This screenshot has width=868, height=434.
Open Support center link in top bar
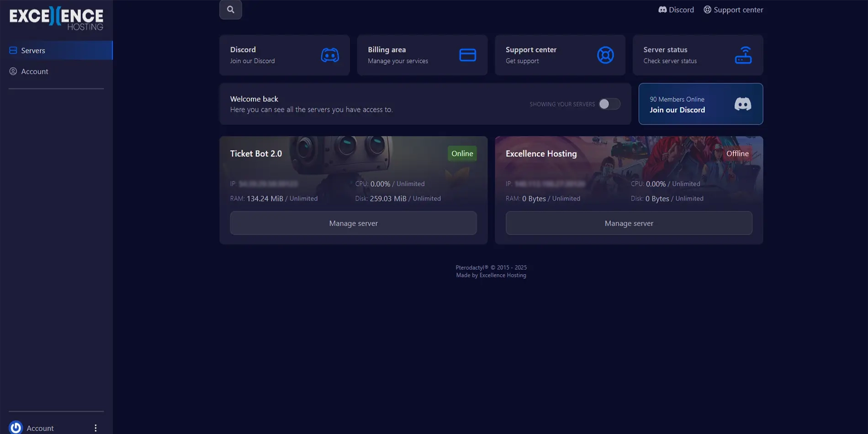733,10
